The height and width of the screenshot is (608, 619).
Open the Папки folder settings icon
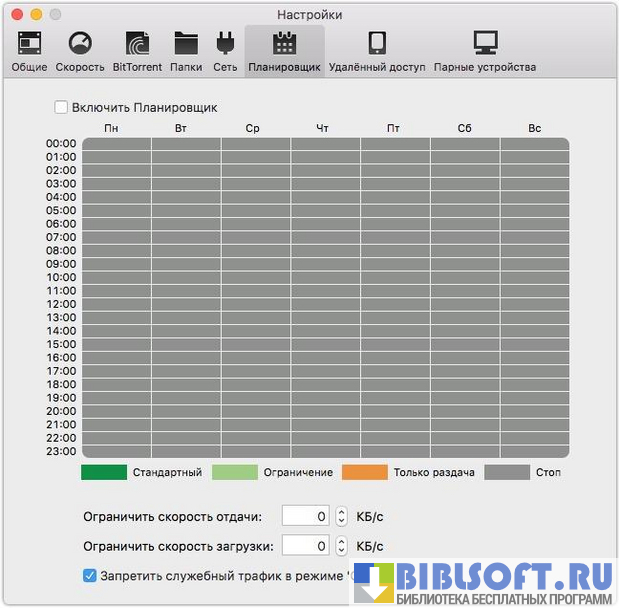(186, 45)
